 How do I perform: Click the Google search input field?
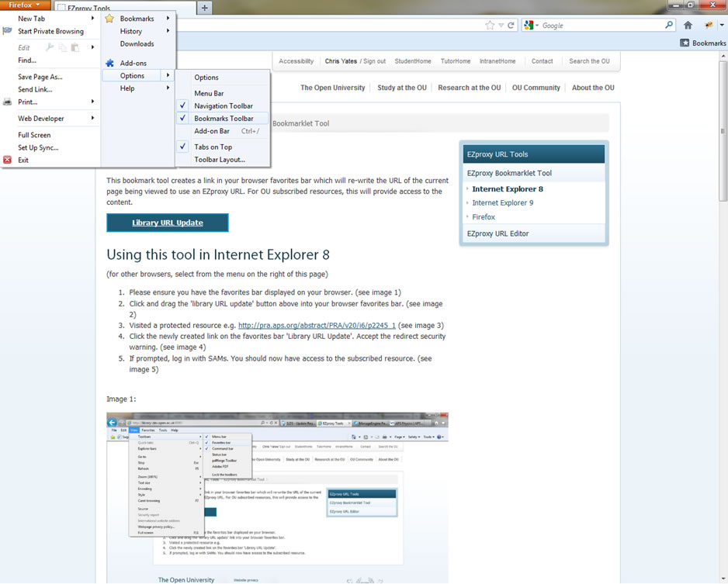[x=601, y=26]
